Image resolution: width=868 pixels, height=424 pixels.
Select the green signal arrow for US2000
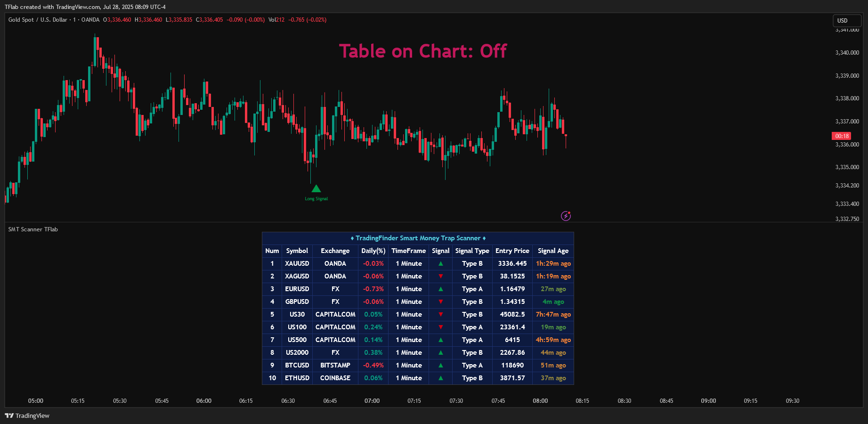tap(441, 353)
